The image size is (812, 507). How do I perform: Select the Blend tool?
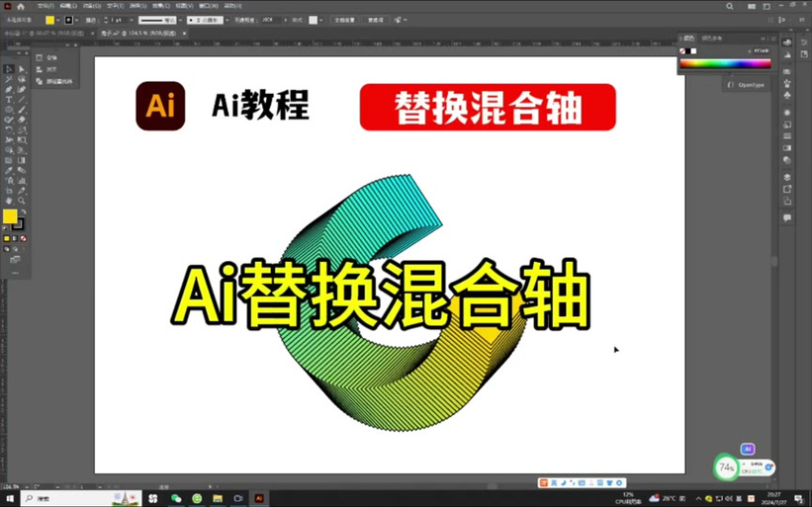pyautogui.click(x=22, y=170)
